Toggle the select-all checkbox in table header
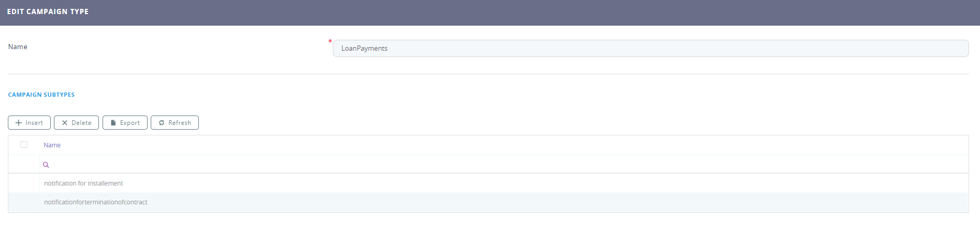Image resolution: width=980 pixels, height=230 pixels. click(x=24, y=145)
